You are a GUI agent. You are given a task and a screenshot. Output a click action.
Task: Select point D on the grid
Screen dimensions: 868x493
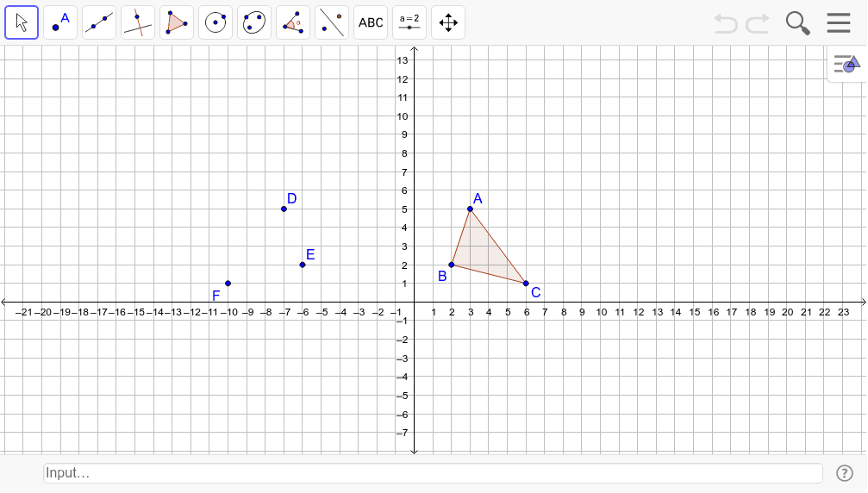point(284,209)
